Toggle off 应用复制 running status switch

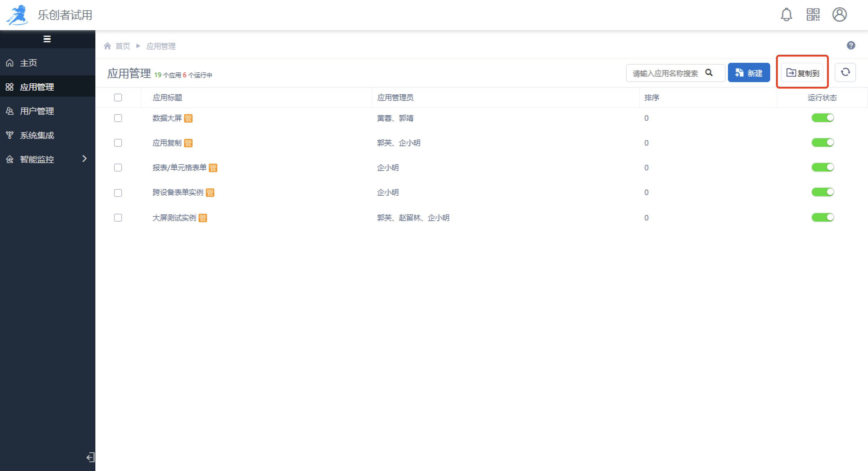point(822,143)
